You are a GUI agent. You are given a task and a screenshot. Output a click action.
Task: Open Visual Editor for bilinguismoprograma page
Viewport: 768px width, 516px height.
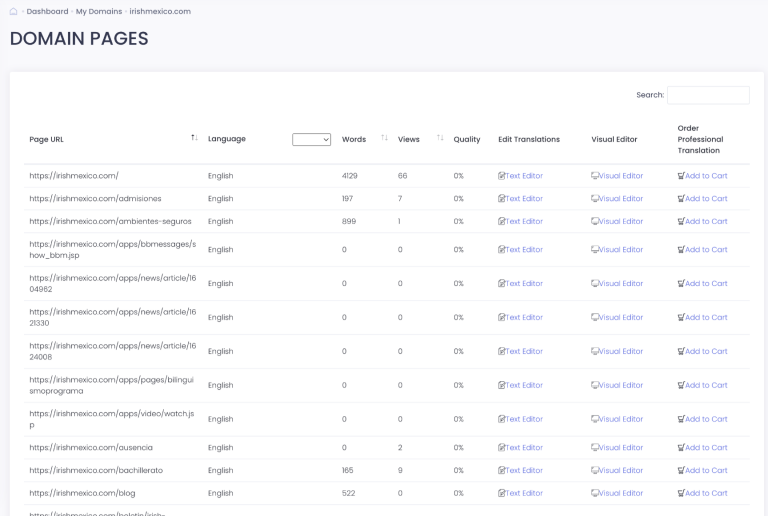[x=617, y=385]
